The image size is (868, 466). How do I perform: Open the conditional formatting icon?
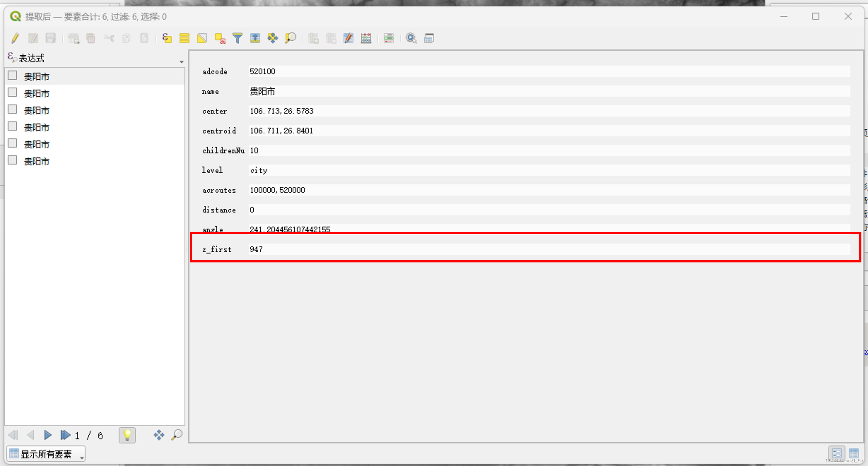388,38
